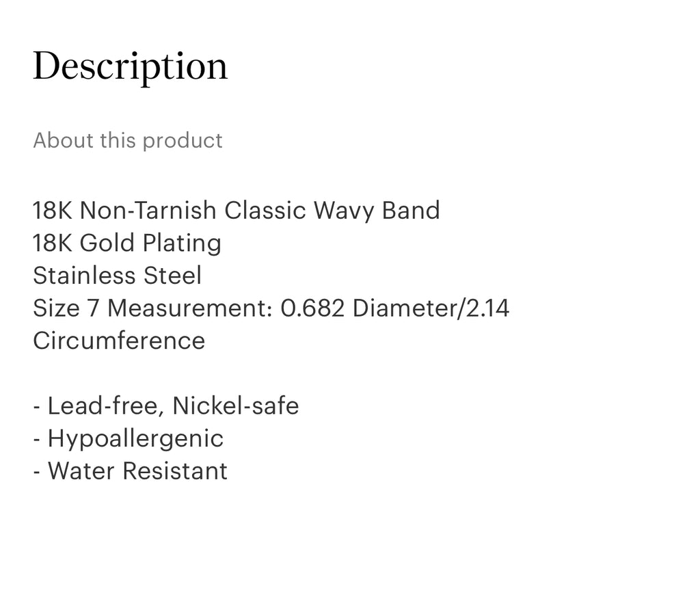Click the word Circumference
The width and height of the screenshot is (700, 610).
(119, 341)
